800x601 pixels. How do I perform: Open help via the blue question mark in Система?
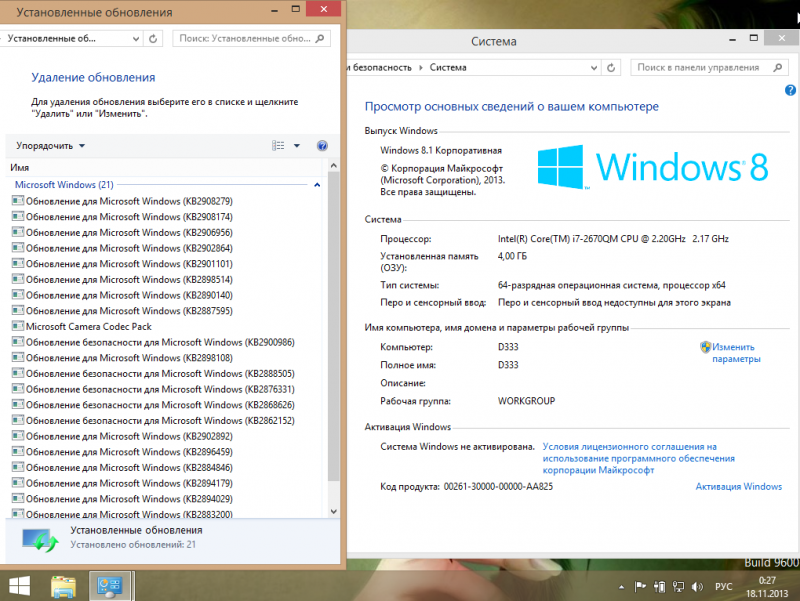pyautogui.click(x=790, y=90)
